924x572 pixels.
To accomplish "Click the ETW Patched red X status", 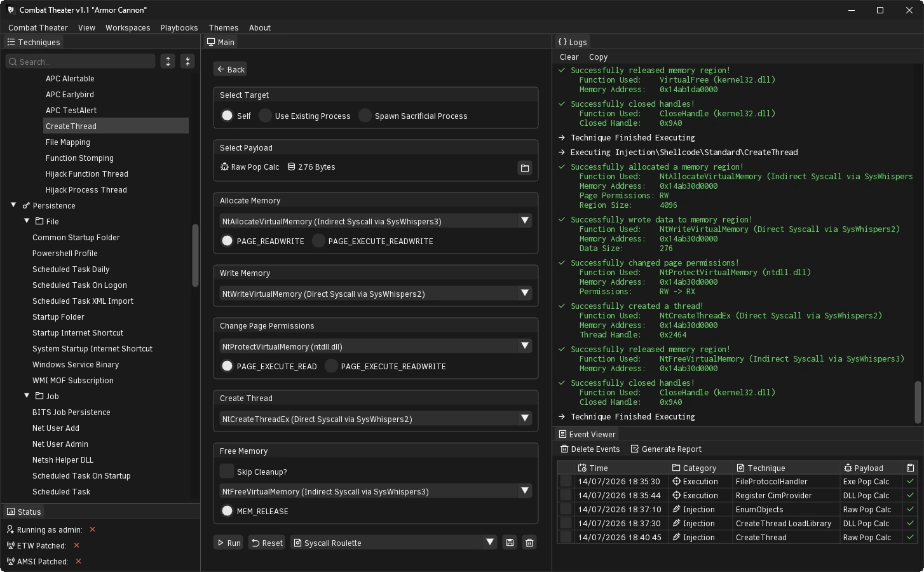I will coord(77,545).
